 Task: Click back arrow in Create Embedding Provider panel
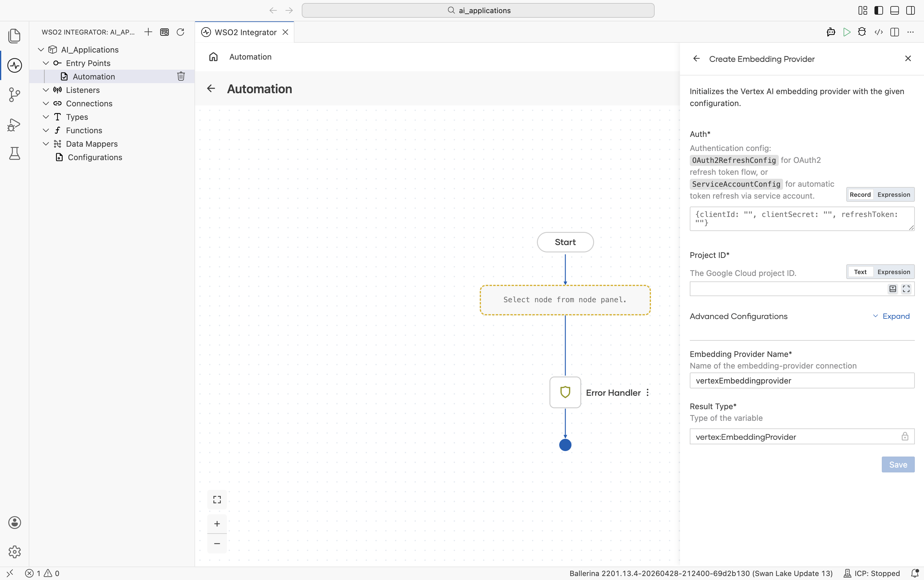point(697,59)
